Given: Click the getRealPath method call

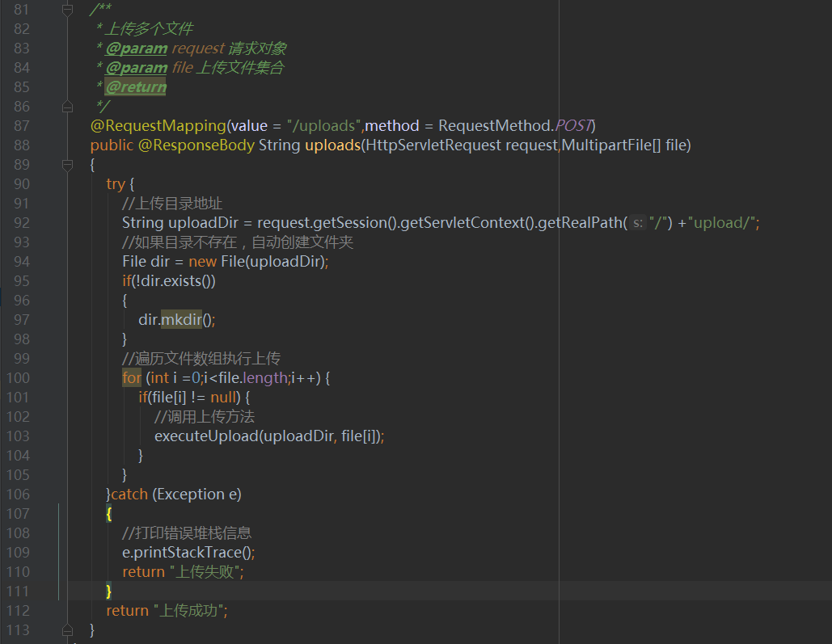Looking at the screenshot, I should (580, 223).
